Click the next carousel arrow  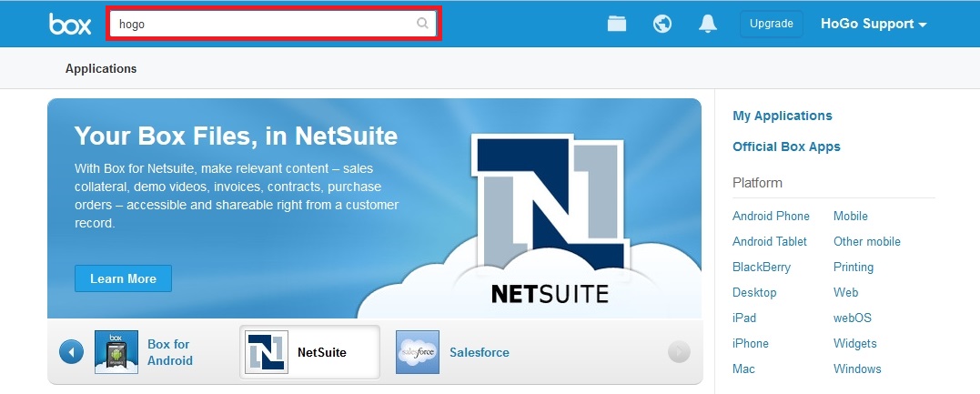click(x=679, y=352)
